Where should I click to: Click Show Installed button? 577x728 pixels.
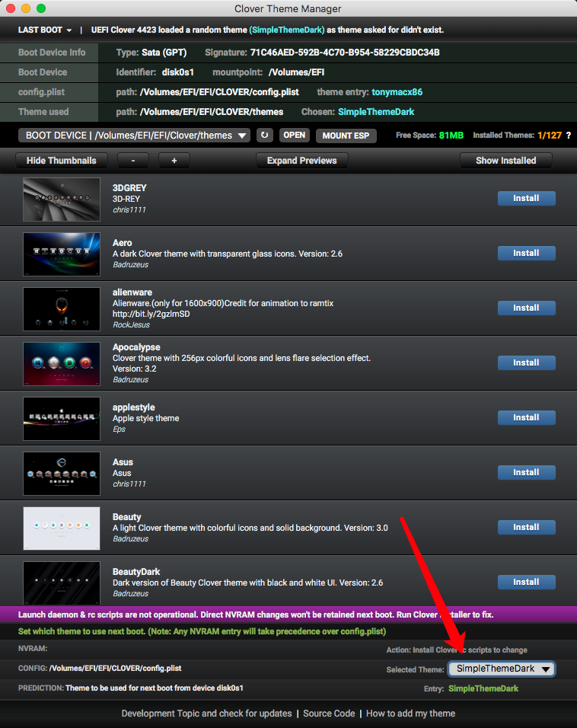506,161
